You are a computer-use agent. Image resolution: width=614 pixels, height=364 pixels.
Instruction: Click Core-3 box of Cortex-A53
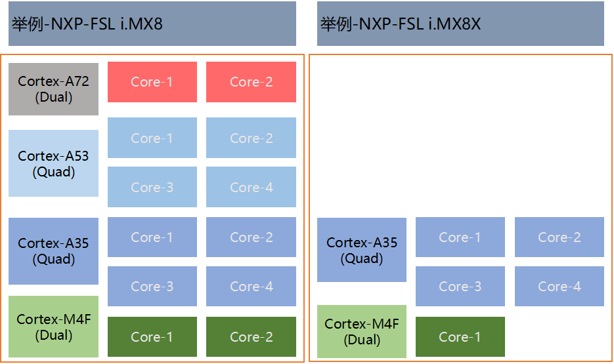click(x=152, y=187)
